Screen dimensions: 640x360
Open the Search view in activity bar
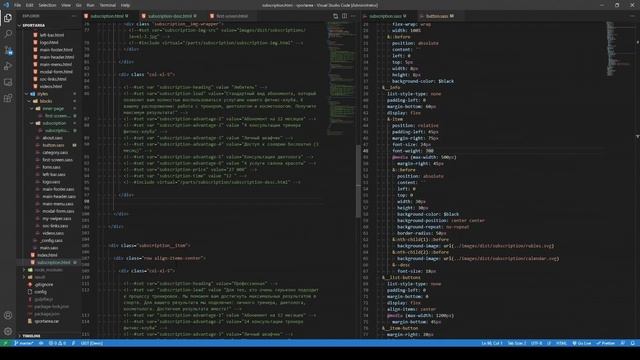(x=8, y=34)
